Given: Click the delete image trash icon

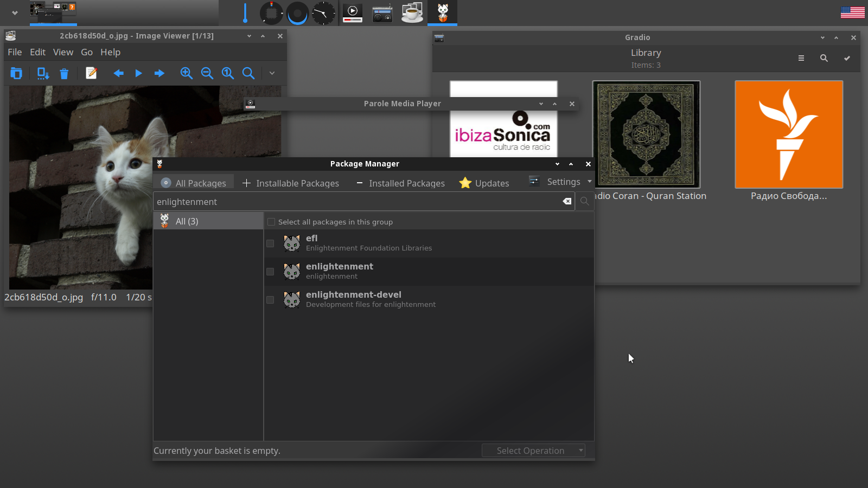Looking at the screenshot, I should (64, 74).
